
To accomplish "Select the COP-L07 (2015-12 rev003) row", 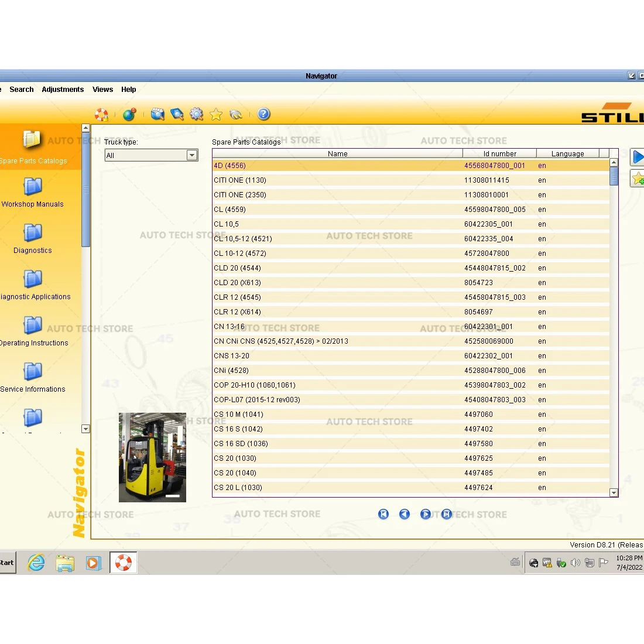I will pyautogui.click(x=411, y=400).
